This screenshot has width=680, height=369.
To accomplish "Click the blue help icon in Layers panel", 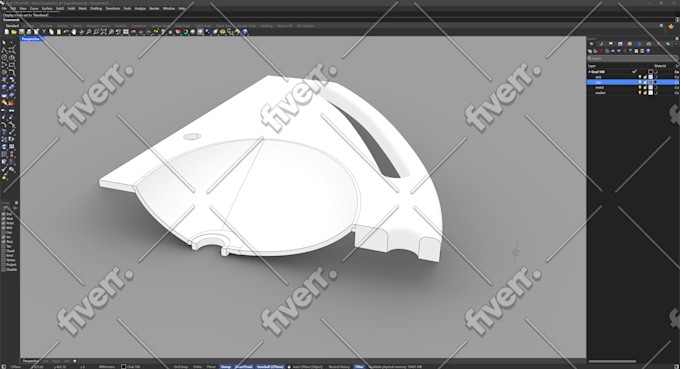I will 648,51.
